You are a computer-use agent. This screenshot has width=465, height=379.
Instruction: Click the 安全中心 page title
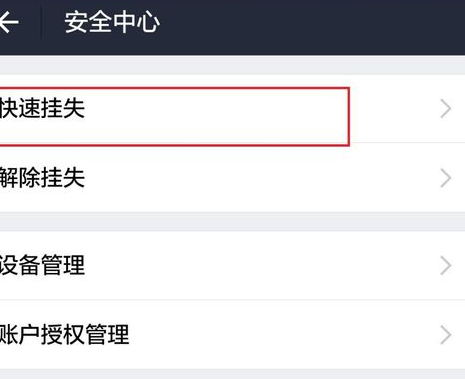[112, 22]
